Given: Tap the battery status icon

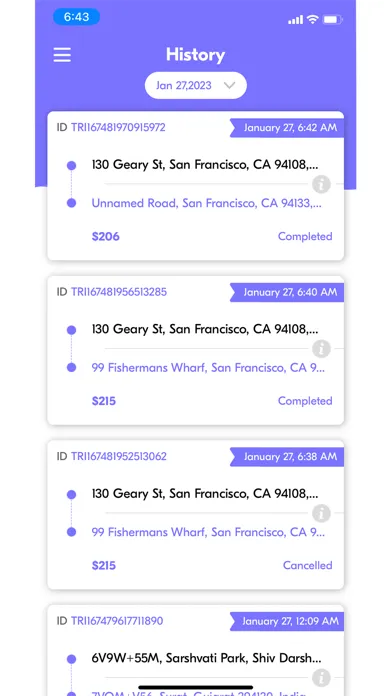Looking at the screenshot, I should pos(333,20).
